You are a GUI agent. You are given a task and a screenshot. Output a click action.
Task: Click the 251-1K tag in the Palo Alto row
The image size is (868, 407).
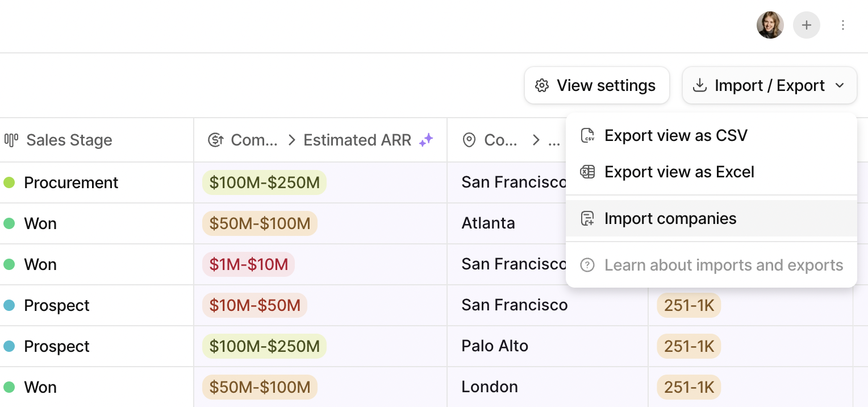689,346
